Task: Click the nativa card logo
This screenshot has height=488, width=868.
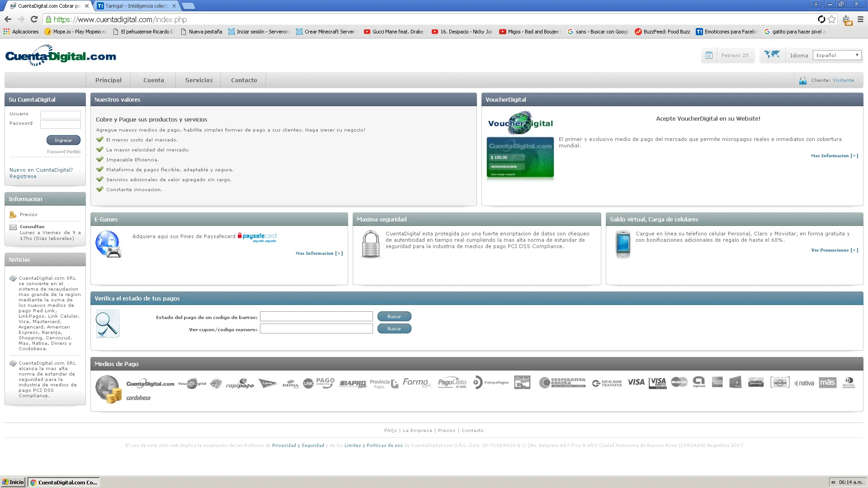Action: (x=804, y=383)
